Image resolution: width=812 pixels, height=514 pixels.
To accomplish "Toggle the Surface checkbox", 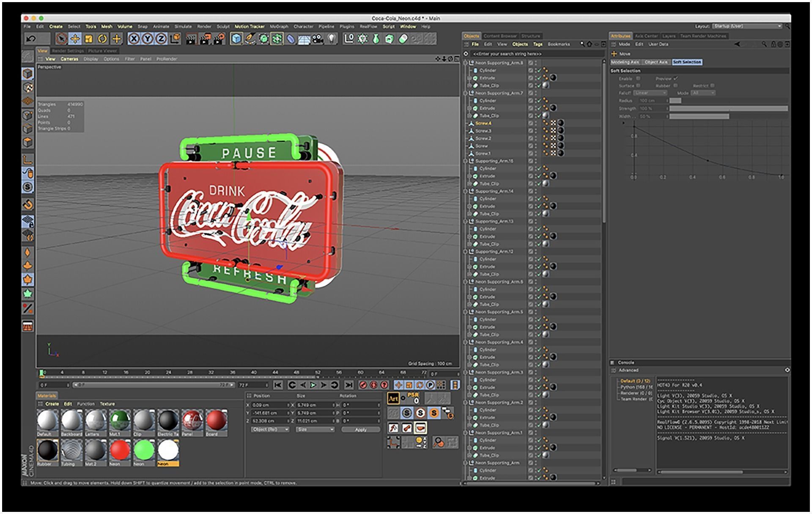I will tap(639, 85).
